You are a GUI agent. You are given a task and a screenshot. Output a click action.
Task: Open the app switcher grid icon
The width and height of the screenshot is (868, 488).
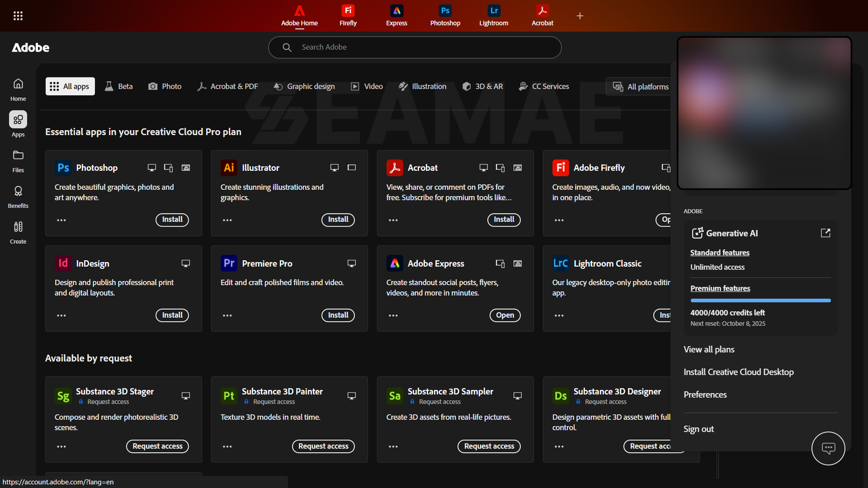point(18,16)
